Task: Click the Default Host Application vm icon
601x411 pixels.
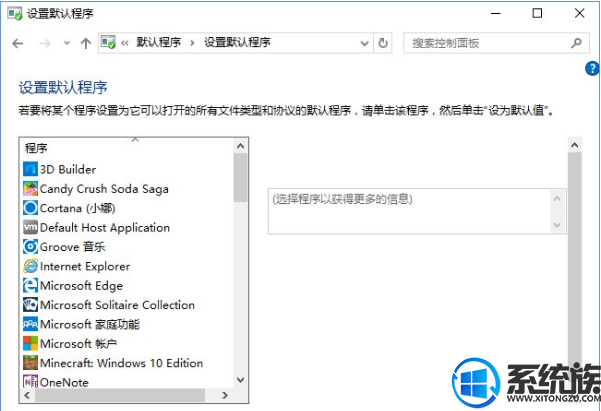Action: tap(30, 227)
